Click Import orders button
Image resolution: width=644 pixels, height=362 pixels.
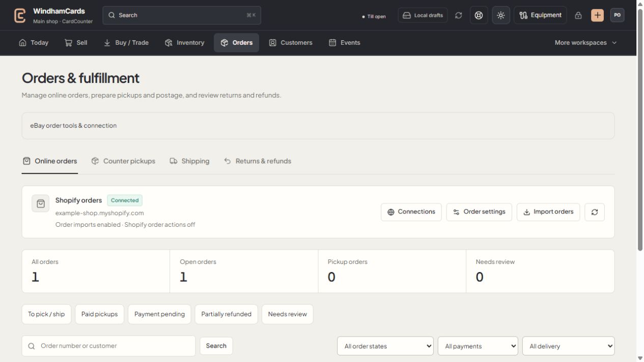548,212
